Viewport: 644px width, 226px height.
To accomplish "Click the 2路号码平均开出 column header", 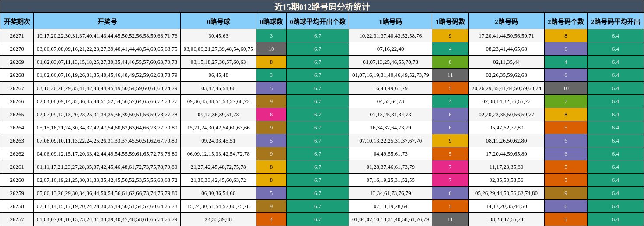I will coord(616,21).
